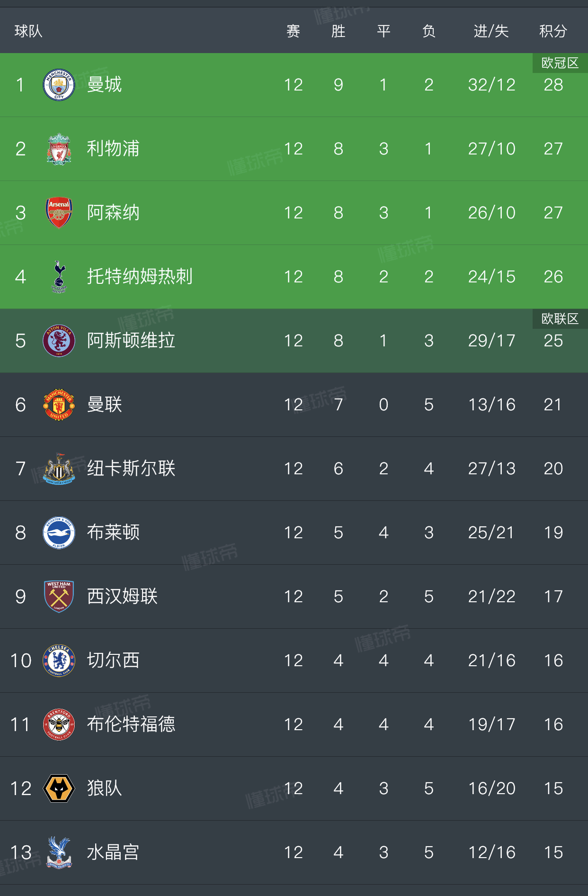Open the Tottenham Hotspur cockerel logo
Screen dimensions: 588x896
59,277
